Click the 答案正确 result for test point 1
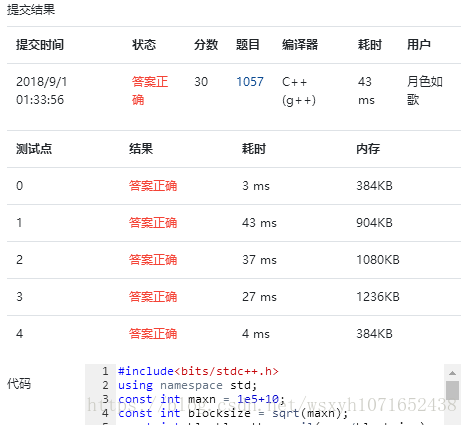Image resolution: width=468 pixels, height=425 pixels. point(153,223)
